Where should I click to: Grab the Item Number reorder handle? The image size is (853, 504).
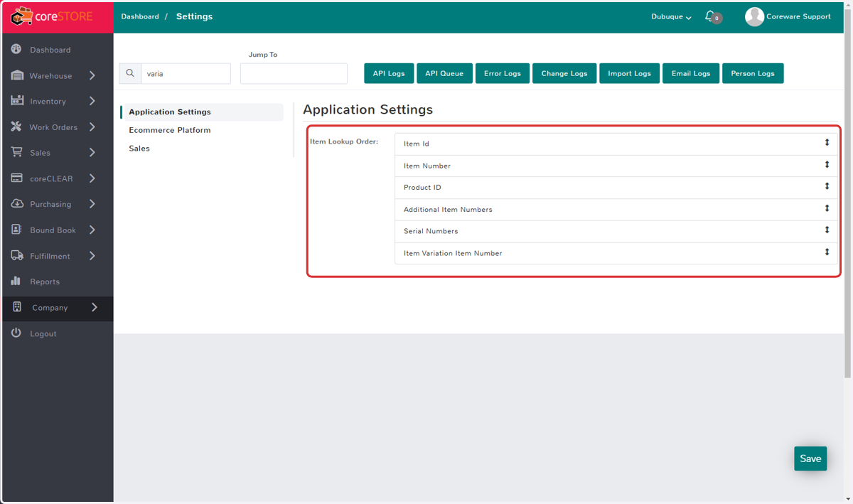point(827,164)
